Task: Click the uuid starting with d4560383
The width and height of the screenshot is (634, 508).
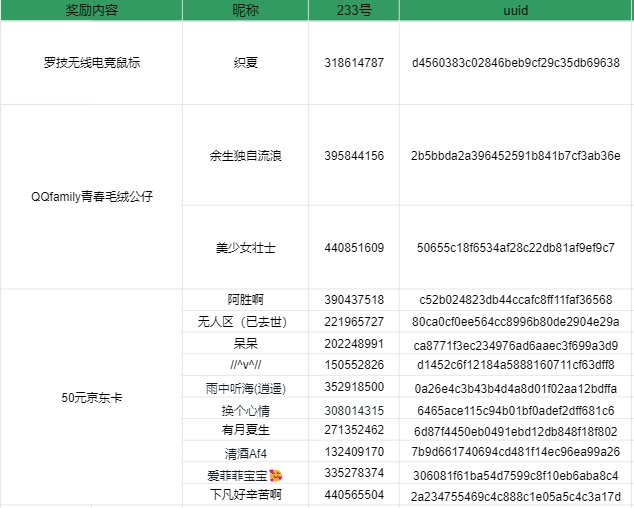Action: 515,63
